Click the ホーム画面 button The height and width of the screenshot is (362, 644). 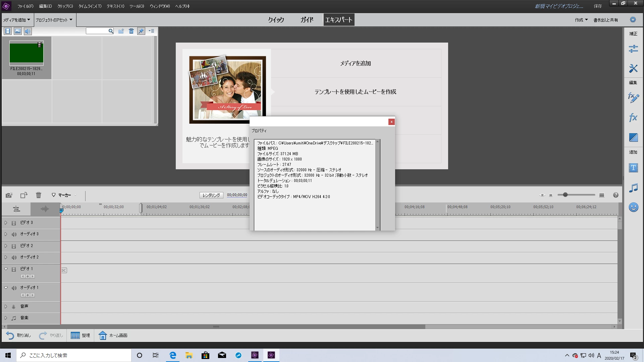click(x=113, y=335)
